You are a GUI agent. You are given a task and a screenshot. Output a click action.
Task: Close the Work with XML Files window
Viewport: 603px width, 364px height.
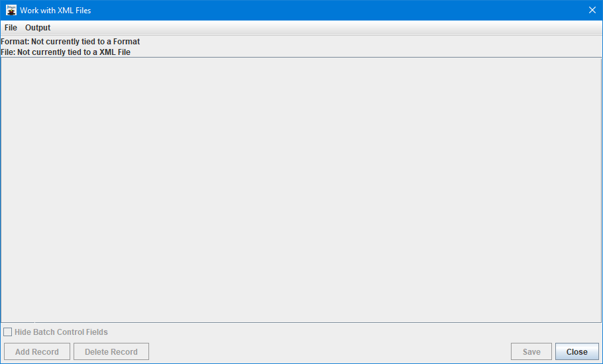592,11
